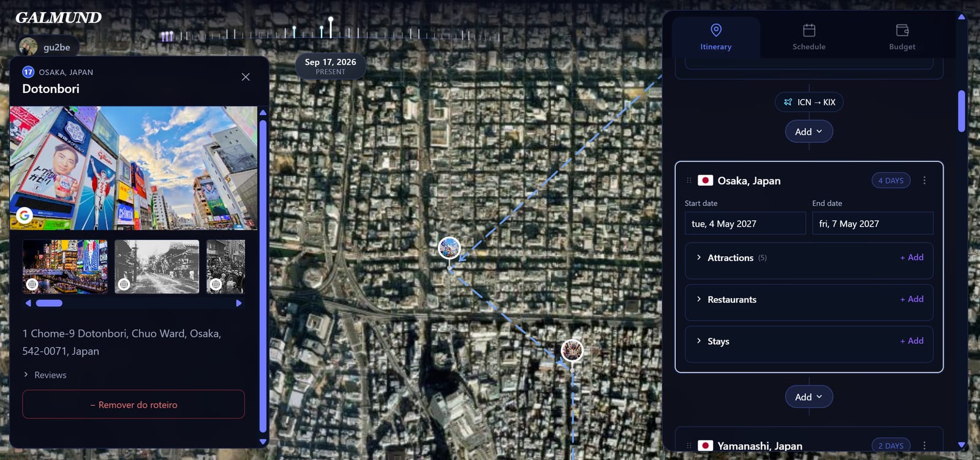The image size is (980, 460).
Task: Grab the Osaka card drag handle
Action: coord(688,181)
